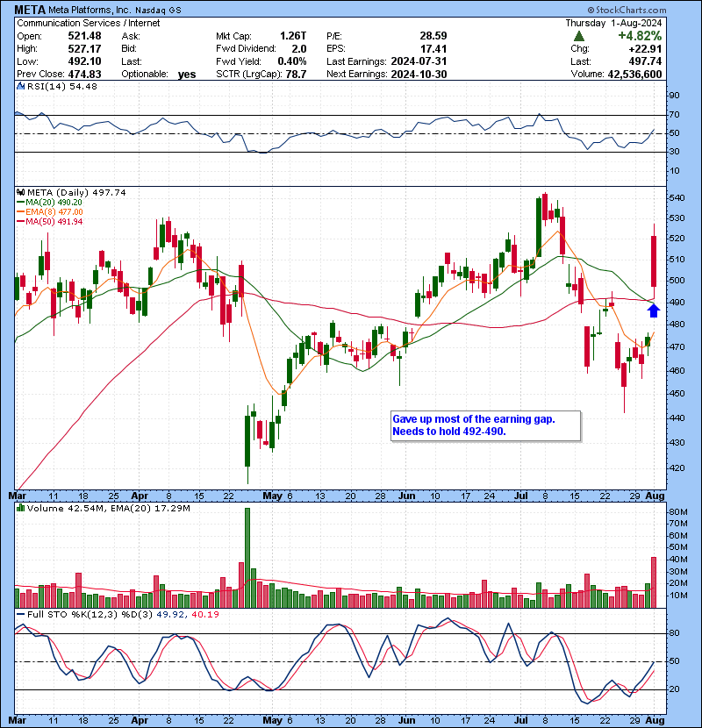Click the 420 price axis label
Screen dimensions: 702x728
[x=677, y=467]
